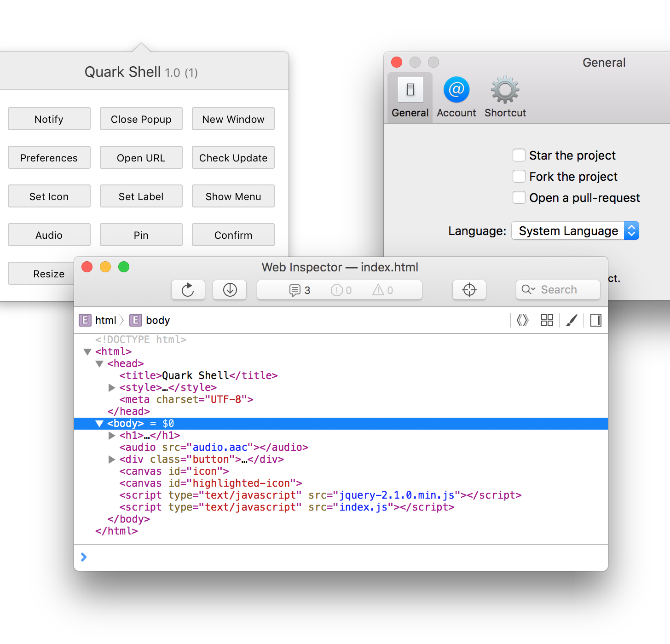Open the jquery-2.1.0.min.js link

397,495
